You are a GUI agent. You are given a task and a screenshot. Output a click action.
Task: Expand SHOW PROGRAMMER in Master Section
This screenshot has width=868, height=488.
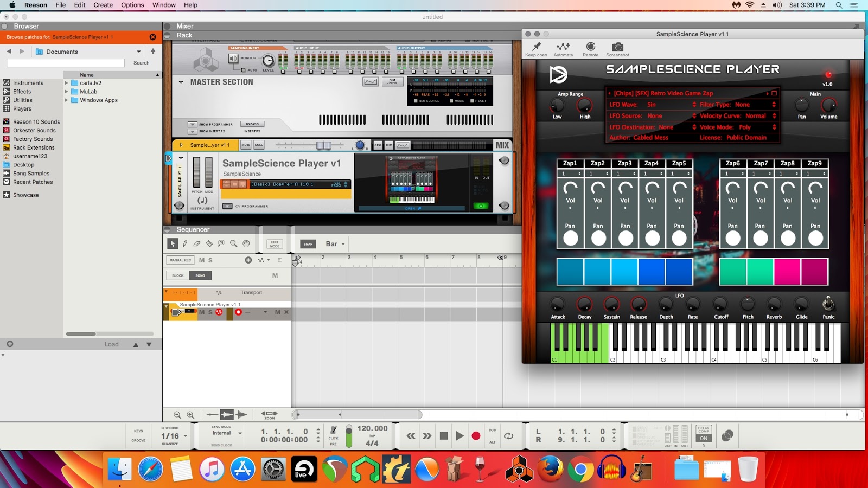pyautogui.click(x=193, y=124)
